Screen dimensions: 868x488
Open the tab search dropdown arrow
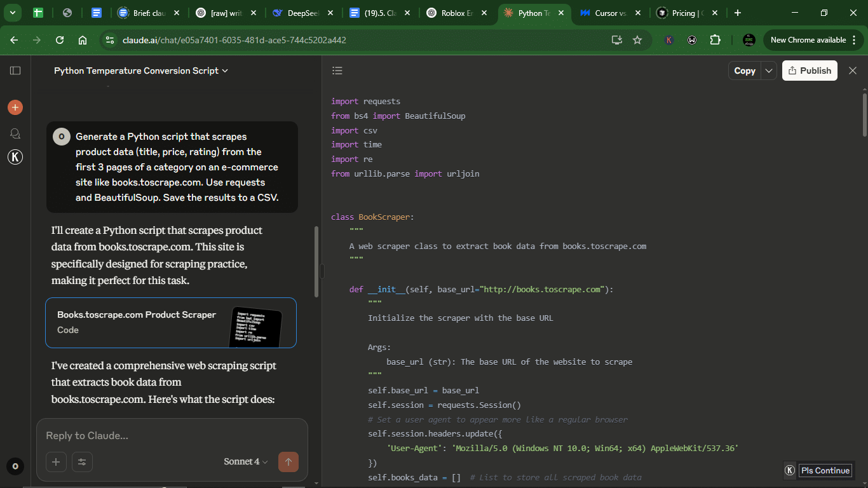coord(12,13)
